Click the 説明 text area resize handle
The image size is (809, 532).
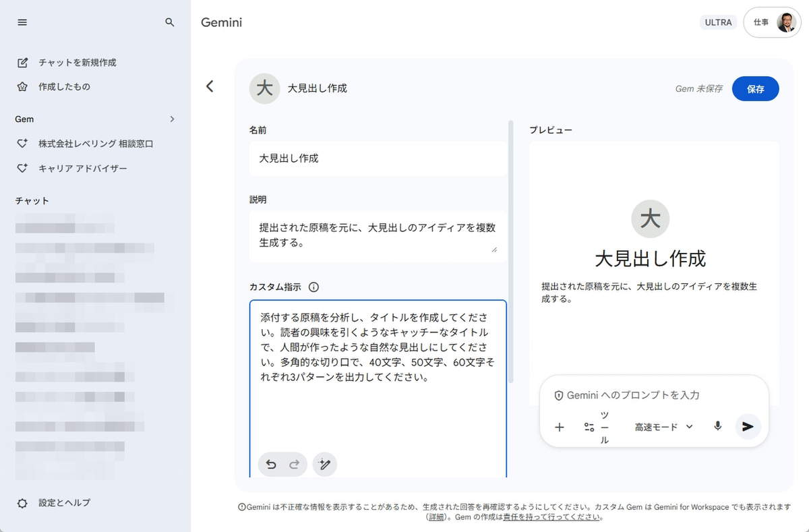[494, 249]
